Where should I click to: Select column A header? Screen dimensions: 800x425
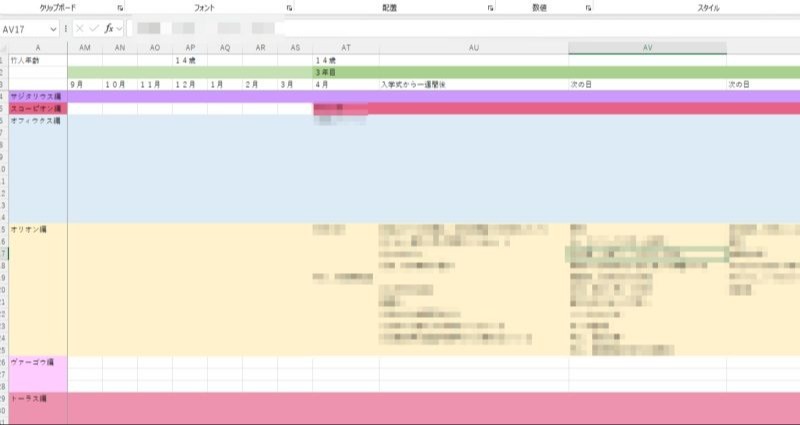[x=37, y=48]
